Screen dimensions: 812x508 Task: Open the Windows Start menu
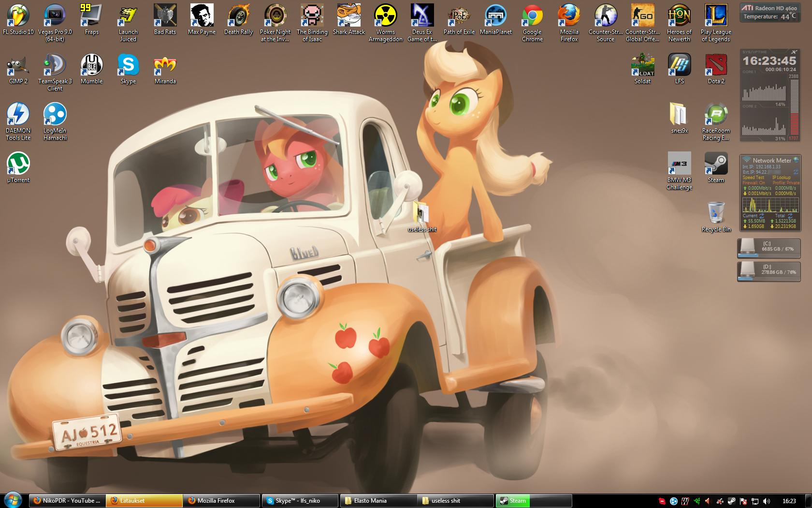click(x=13, y=500)
